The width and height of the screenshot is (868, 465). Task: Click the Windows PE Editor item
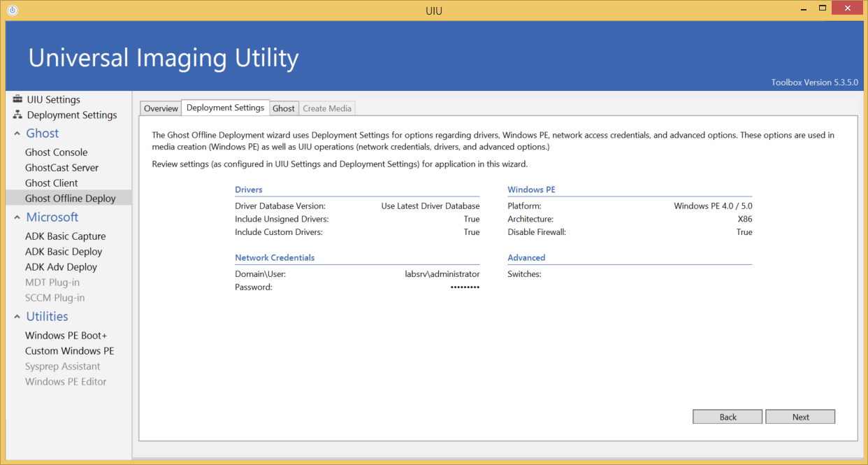[x=66, y=382]
